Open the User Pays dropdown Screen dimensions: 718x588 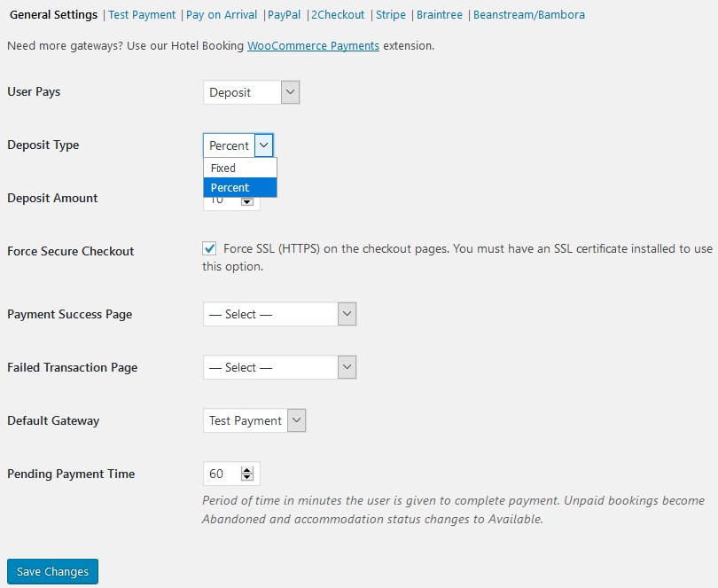pos(252,92)
